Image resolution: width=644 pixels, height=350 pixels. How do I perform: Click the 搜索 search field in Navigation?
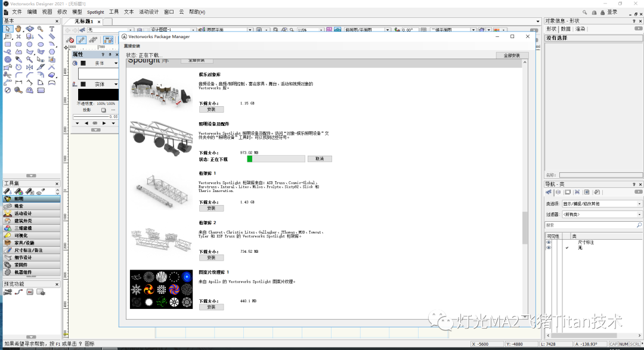tap(593, 225)
